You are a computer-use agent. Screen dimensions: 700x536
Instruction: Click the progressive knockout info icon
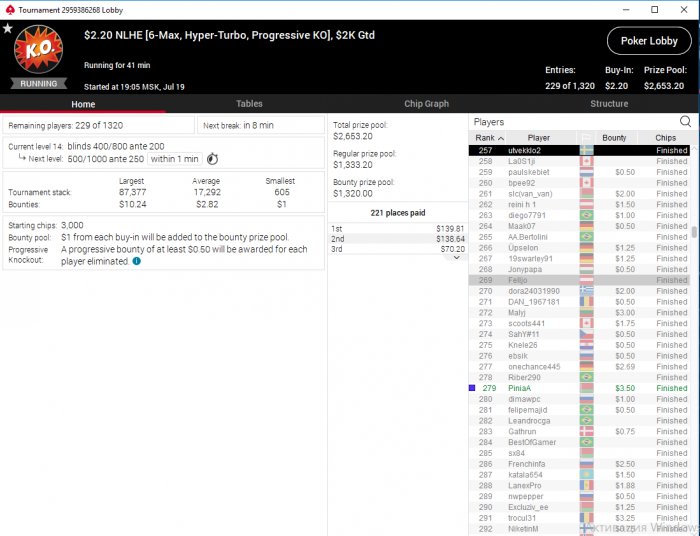pos(137,261)
